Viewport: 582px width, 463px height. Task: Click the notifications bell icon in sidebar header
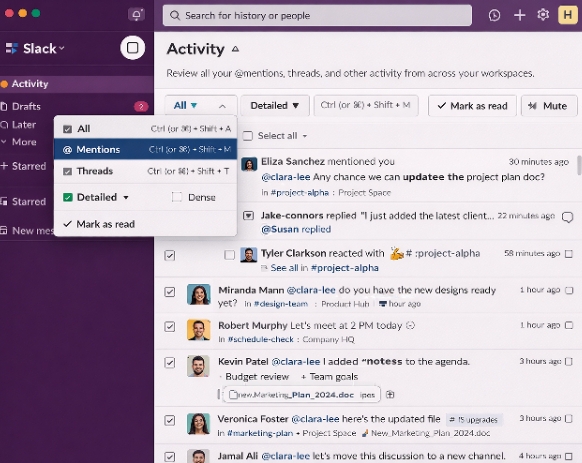coord(136,15)
